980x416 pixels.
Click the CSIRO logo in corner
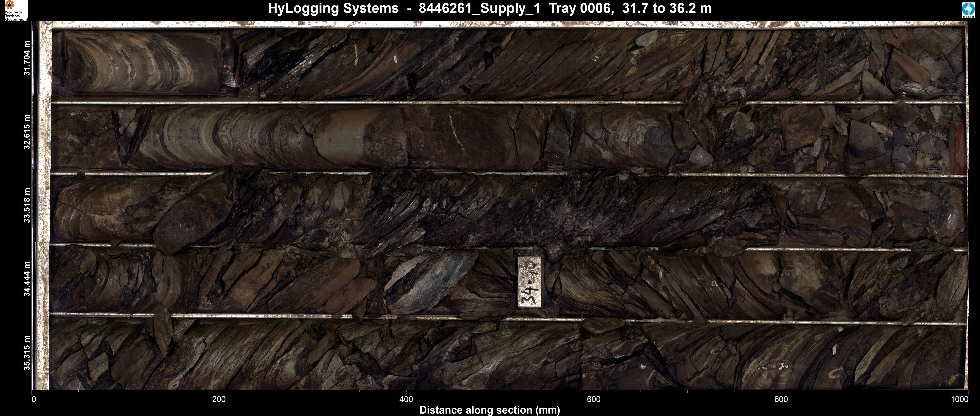969,10
